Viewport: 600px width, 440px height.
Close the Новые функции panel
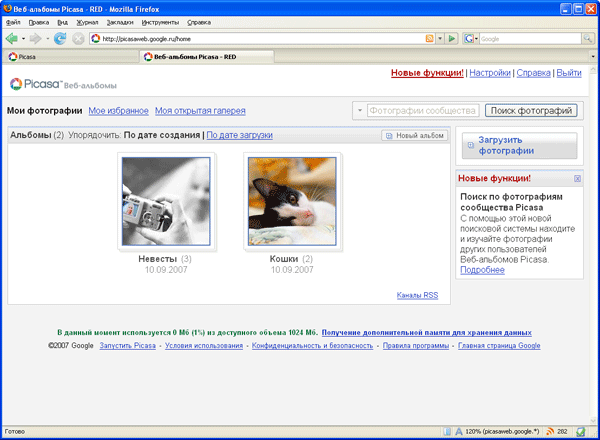(577, 179)
